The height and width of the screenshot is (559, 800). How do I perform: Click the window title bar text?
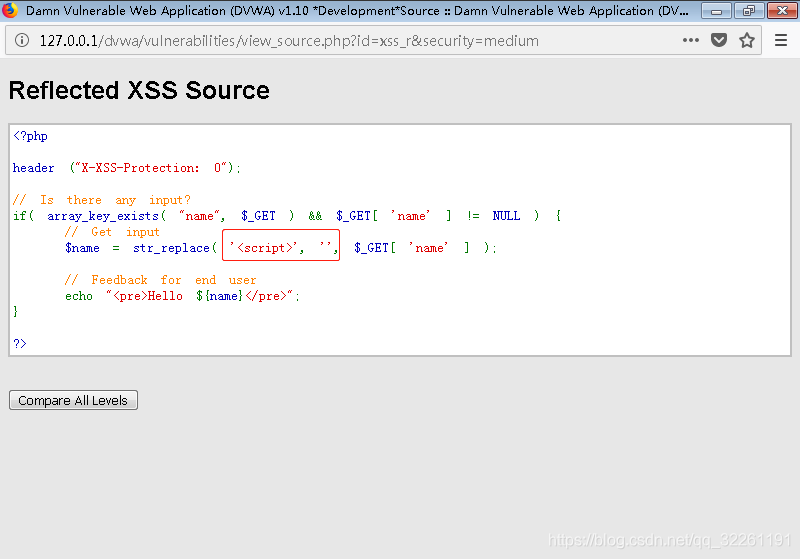click(x=357, y=11)
